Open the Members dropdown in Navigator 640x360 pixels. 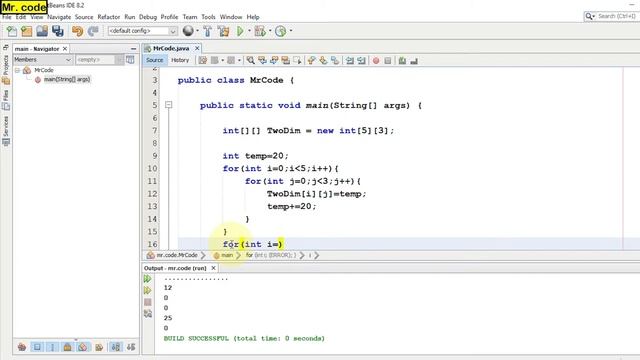click(43, 60)
